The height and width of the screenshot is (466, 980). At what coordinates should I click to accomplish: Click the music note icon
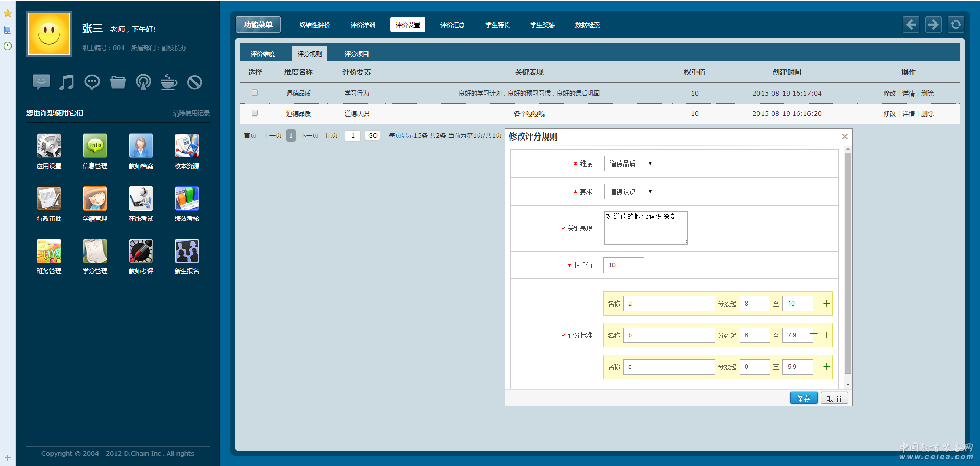[66, 82]
